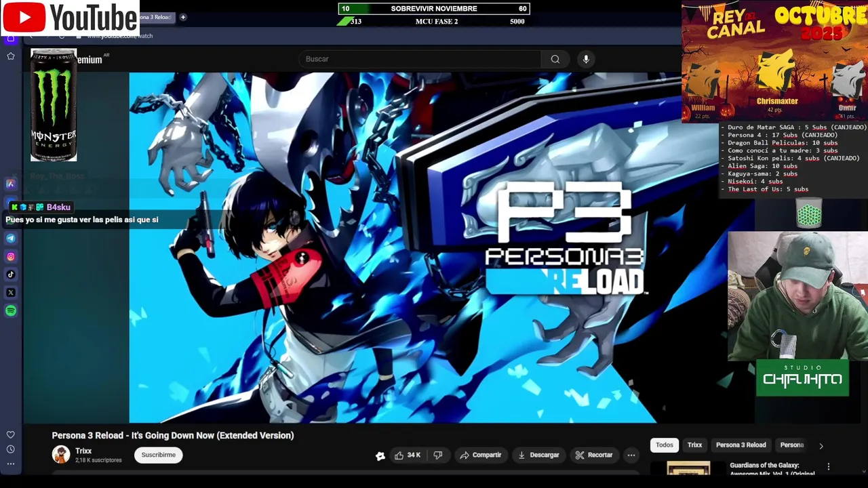
Task: Open Guardians of the Galaxy Awesome Mix title
Action: tap(772, 469)
